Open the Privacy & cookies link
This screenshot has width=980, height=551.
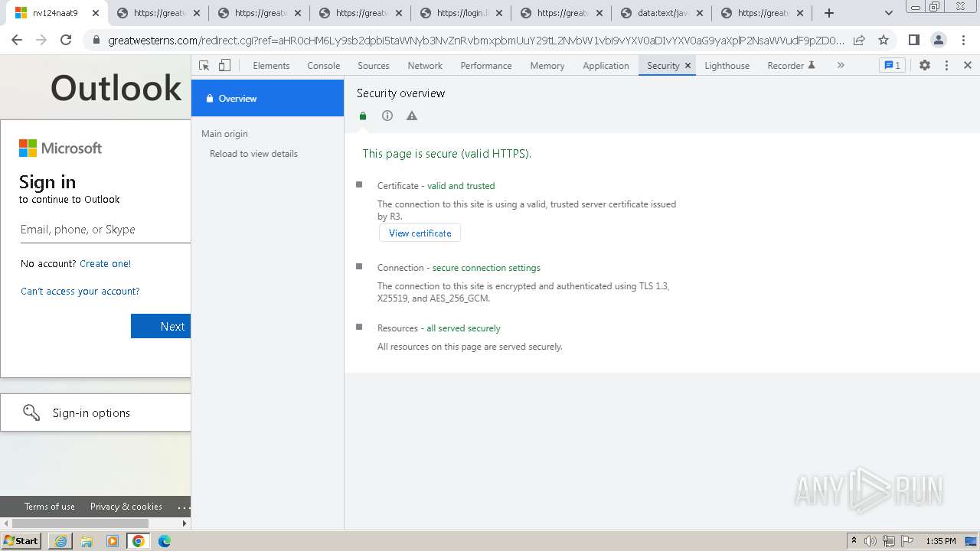tap(126, 507)
